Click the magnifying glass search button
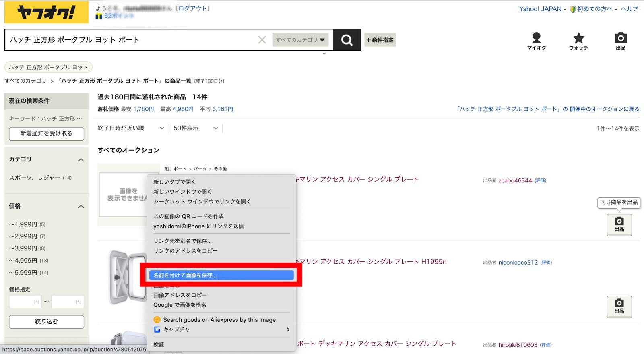 coord(347,40)
